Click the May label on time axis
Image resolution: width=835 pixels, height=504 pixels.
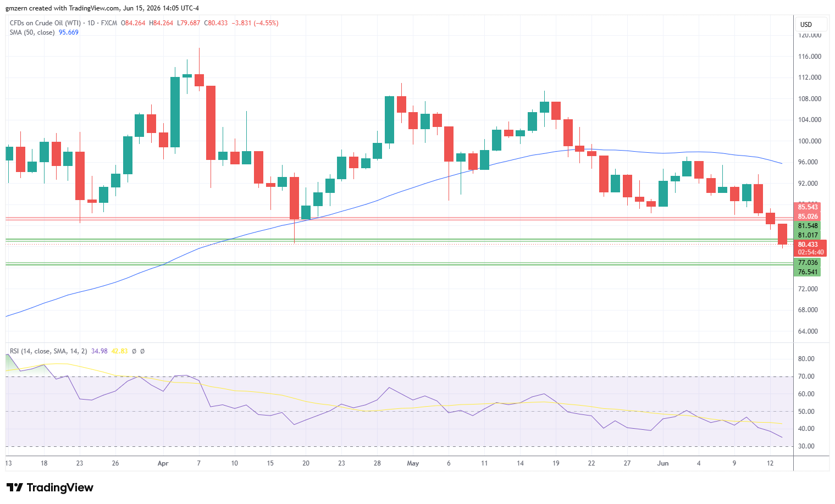click(413, 463)
